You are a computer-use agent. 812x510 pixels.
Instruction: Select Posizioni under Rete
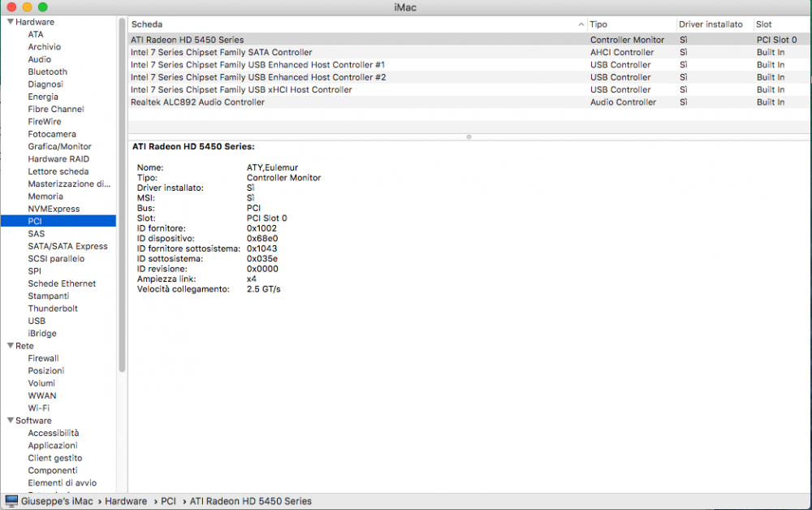pos(46,370)
